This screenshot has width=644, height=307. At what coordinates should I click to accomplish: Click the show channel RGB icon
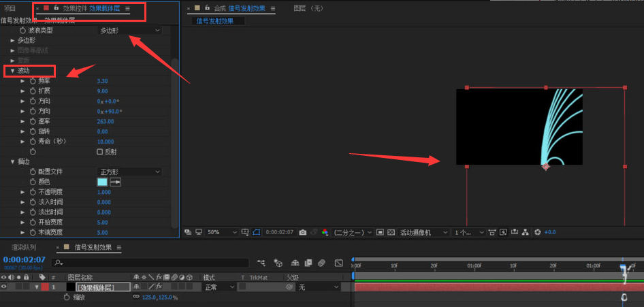point(325,232)
